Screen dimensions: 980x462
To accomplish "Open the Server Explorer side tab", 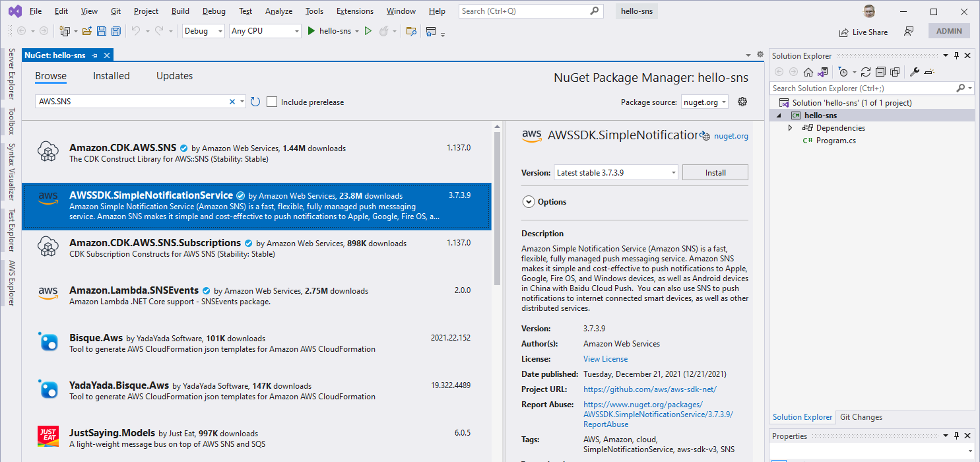I will click(x=11, y=74).
